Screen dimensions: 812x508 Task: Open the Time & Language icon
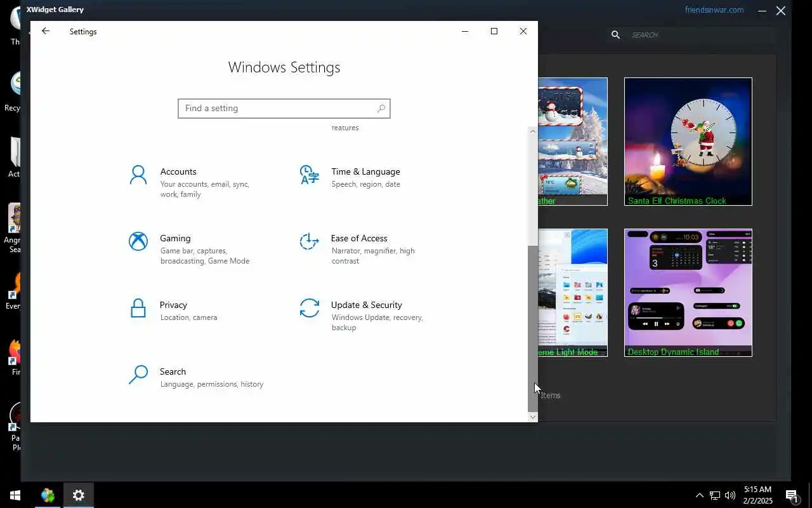point(309,175)
